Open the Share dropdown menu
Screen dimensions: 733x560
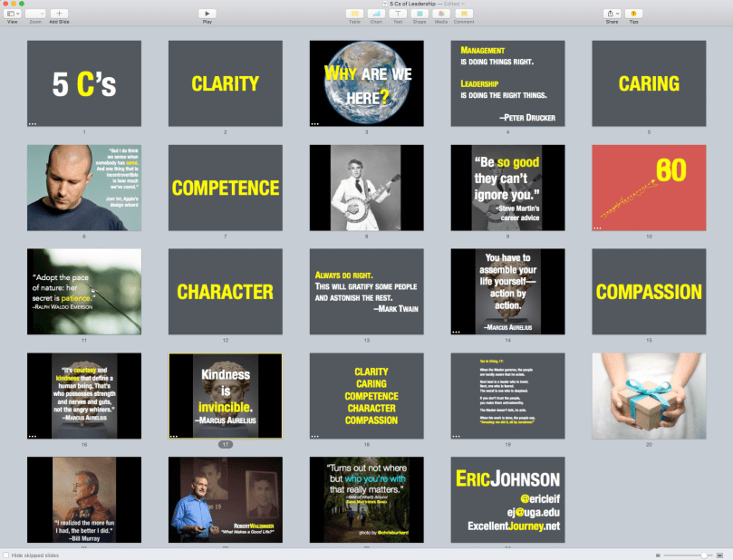pos(610,14)
